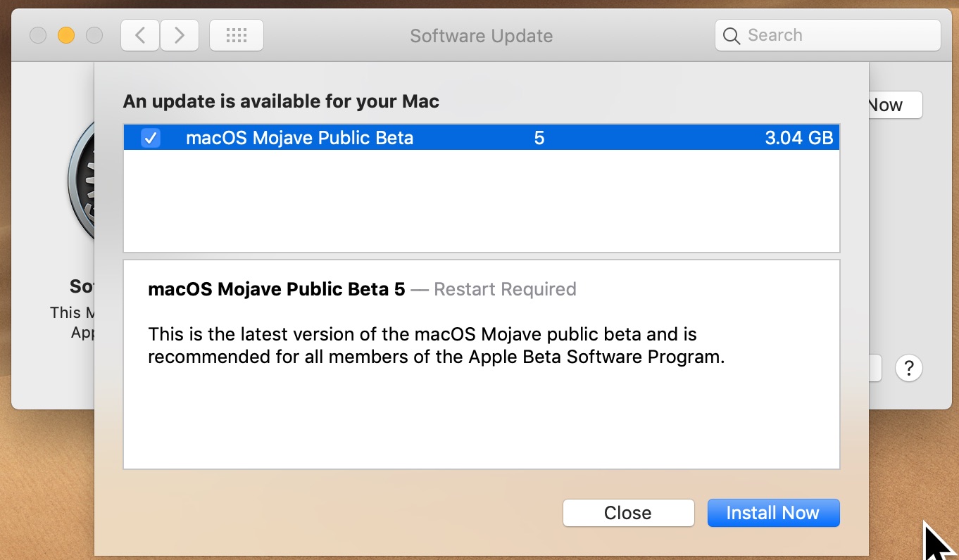Select the macOS Mojave Public Beta row
Screen dimensions: 959x560
point(482,138)
